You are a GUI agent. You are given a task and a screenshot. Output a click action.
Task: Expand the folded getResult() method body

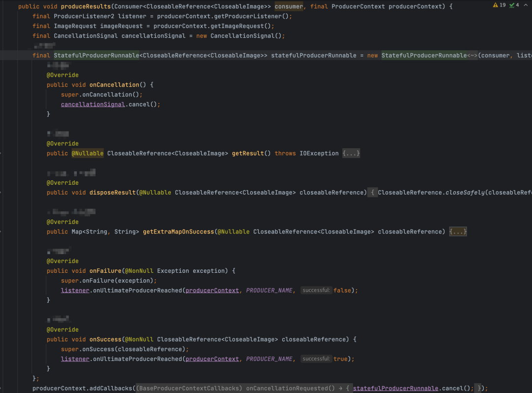pos(351,153)
